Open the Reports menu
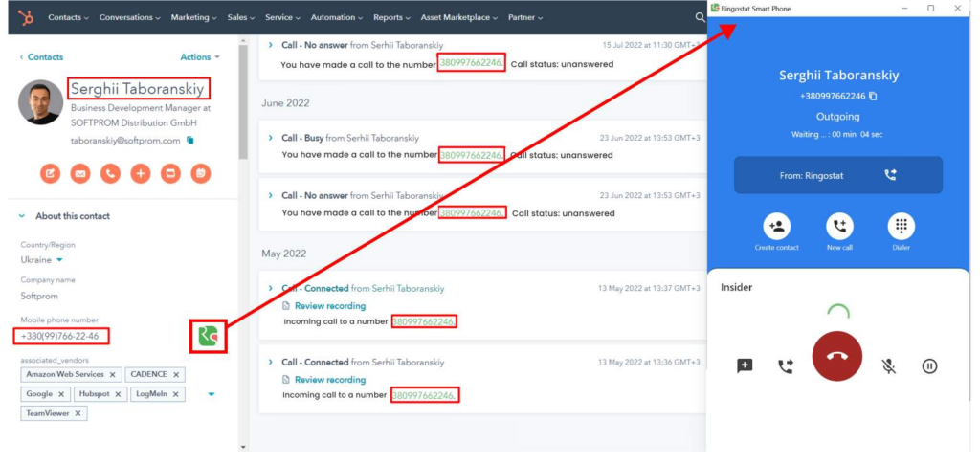980x464 pixels. 391,17
